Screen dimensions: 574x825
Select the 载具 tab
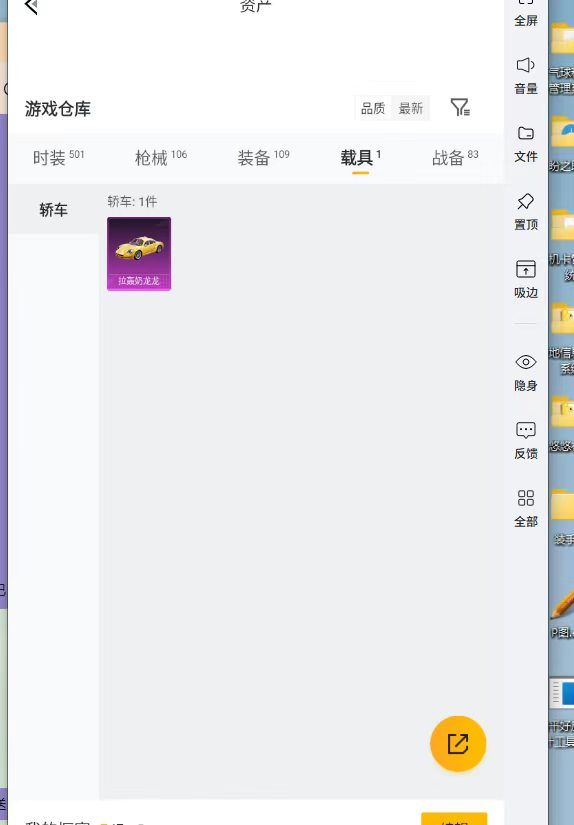pos(360,157)
